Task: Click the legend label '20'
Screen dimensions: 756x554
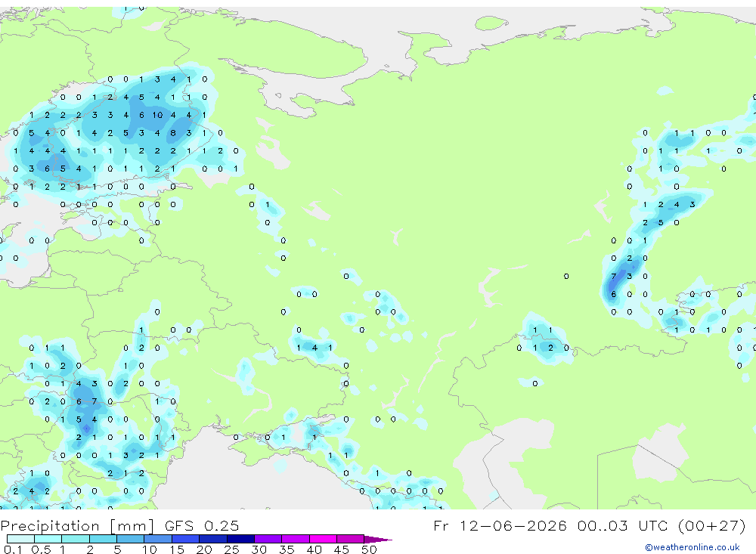Action: [204, 549]
